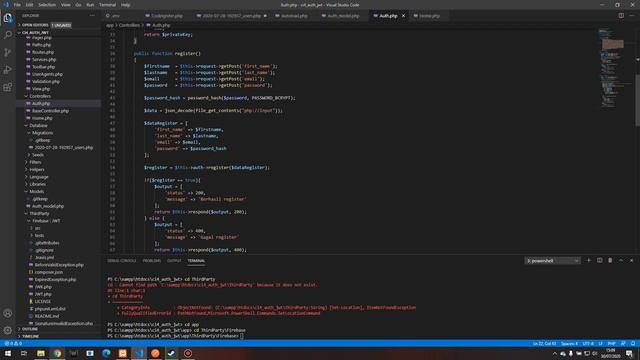The image size is (640, 360).
Task: Close the Auth.php editor tab
Action: tap(403, 16)
